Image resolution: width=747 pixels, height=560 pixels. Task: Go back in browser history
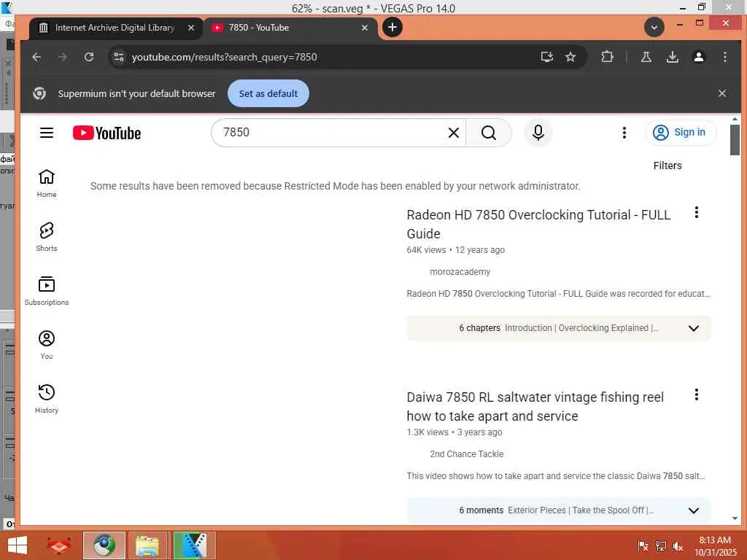(x=36, y=57)
